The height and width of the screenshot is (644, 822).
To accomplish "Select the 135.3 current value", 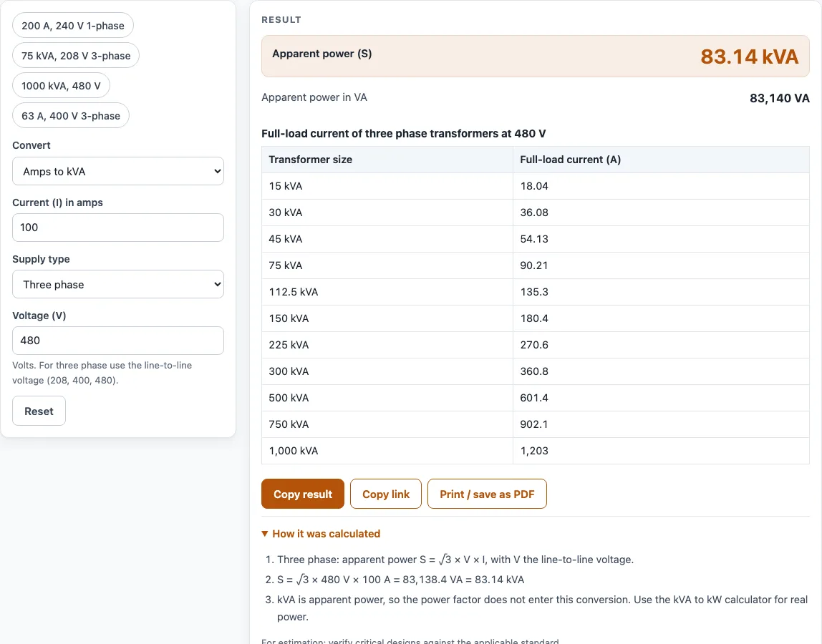I will point(534,292).
